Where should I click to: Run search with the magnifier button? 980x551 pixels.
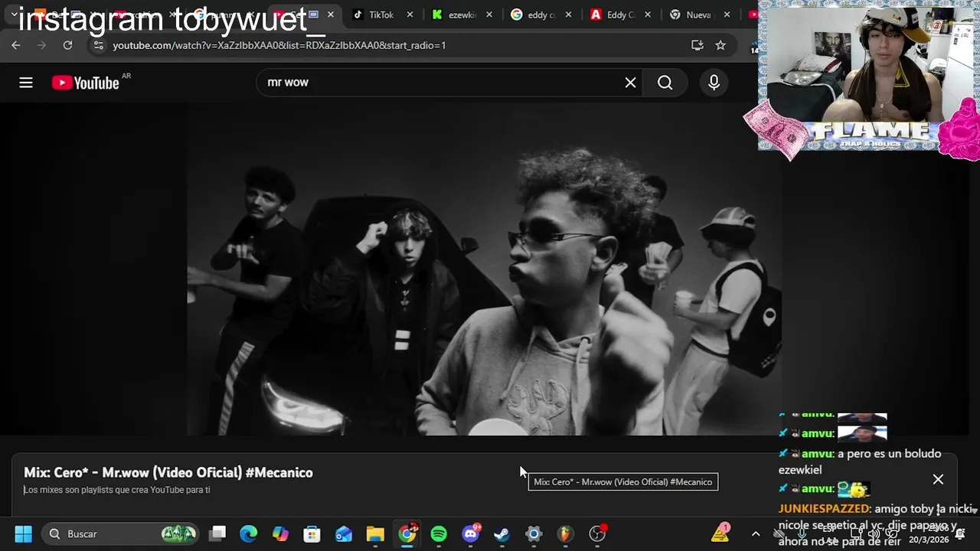[x=665, y=83]
